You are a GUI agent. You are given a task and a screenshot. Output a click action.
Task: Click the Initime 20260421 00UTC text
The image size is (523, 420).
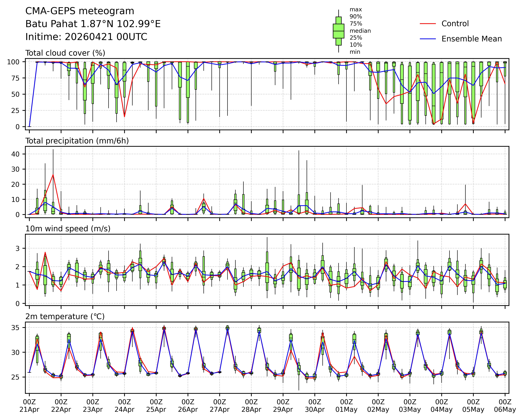[86, 37]
